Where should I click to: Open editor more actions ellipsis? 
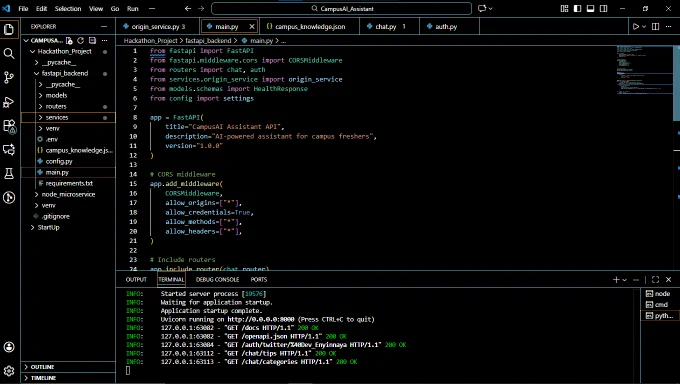click(668, 26)
